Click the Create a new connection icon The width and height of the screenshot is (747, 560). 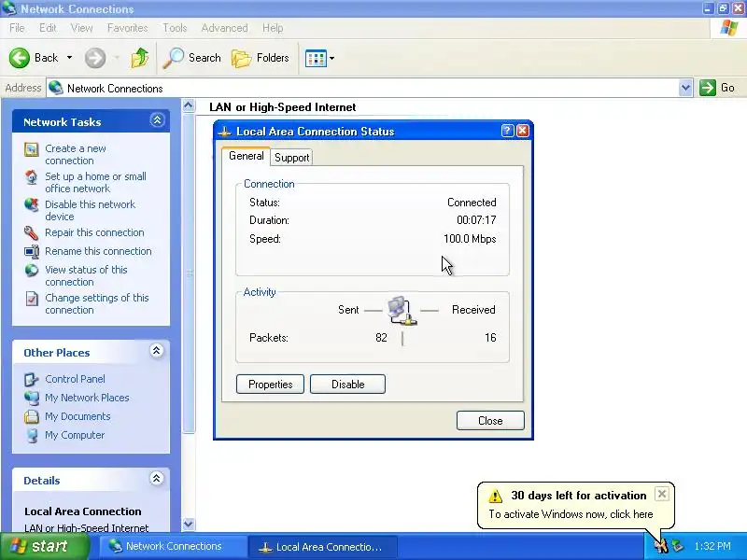pos(32,149)
